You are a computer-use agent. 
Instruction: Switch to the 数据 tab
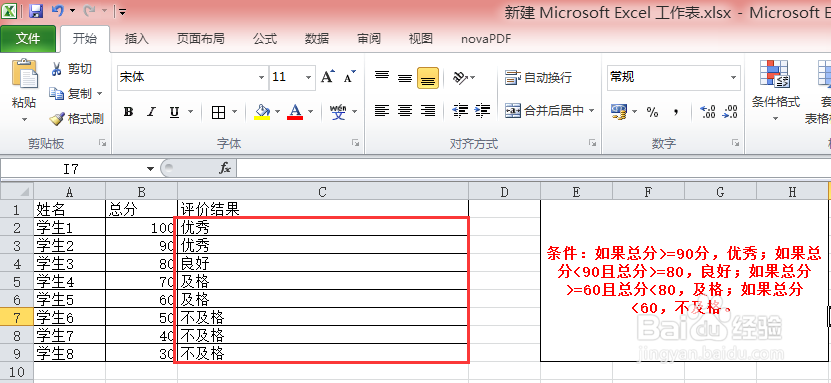(317, 39)
